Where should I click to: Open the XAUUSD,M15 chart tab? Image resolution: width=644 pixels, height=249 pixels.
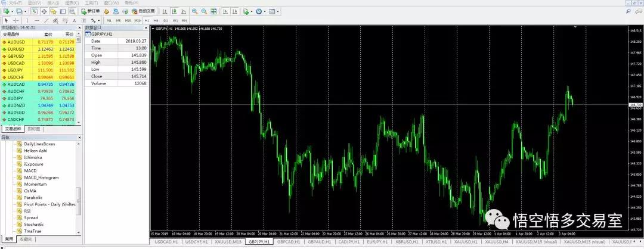229,242
